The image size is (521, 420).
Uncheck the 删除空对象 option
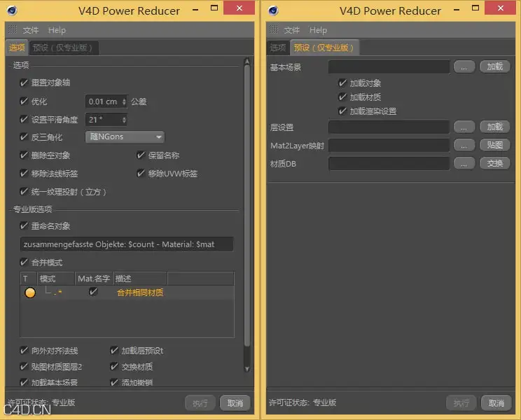(24, 155)
